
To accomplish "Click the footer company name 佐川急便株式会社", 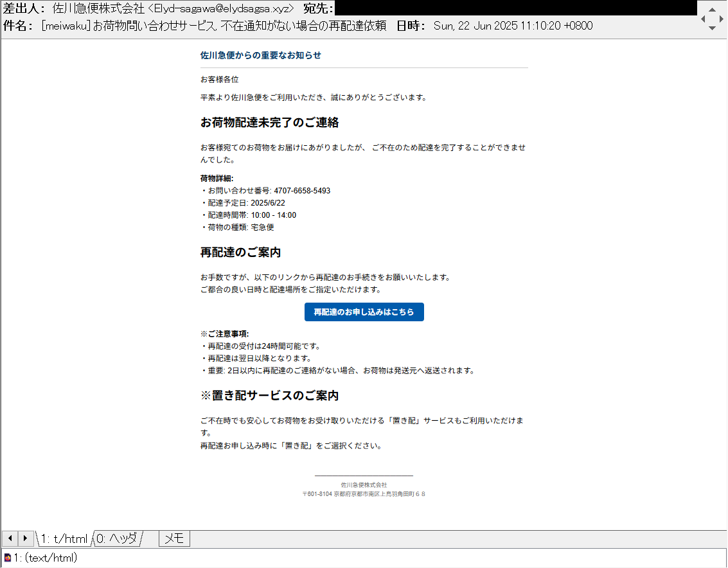I will point(364,485).
